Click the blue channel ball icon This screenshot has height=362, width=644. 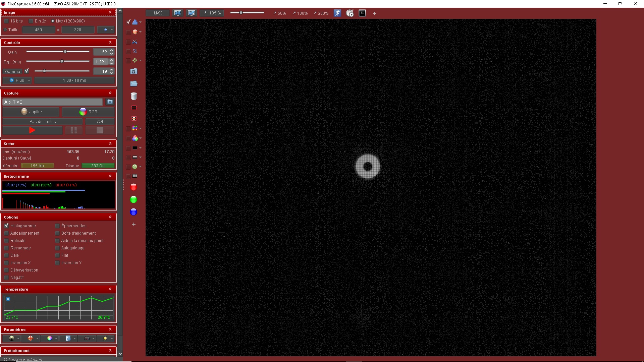pyautogui.click(x=133, y=212)
